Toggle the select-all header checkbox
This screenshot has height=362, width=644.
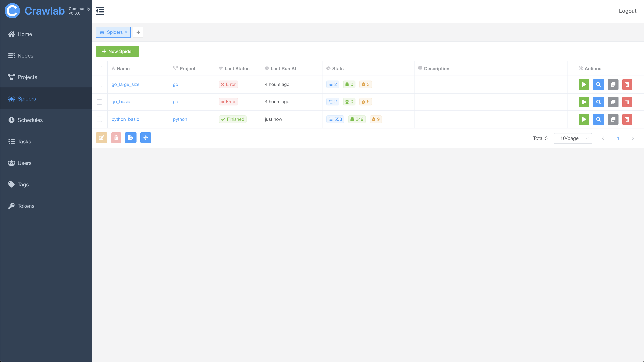coord(99,69)
